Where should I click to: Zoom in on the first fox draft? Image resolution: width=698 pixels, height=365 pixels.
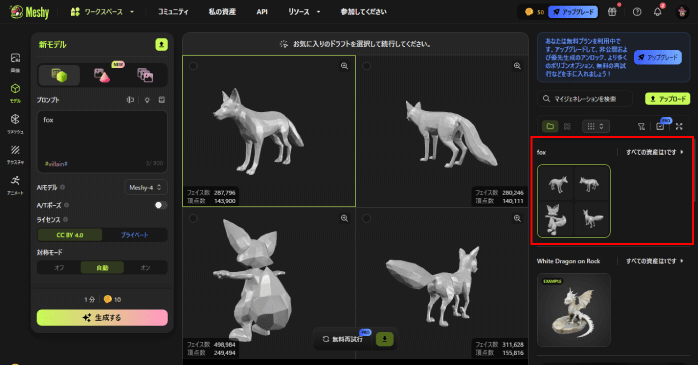tap(344, 66)
